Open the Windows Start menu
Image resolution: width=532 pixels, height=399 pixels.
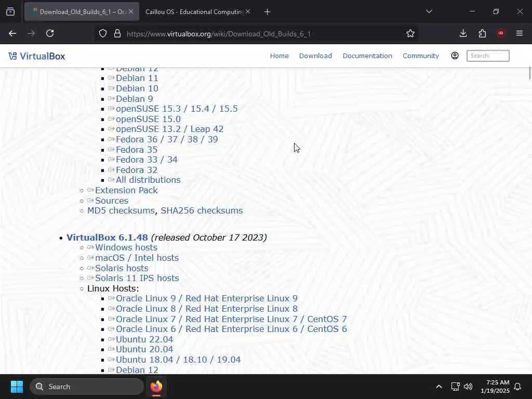[x=17, y=387]
